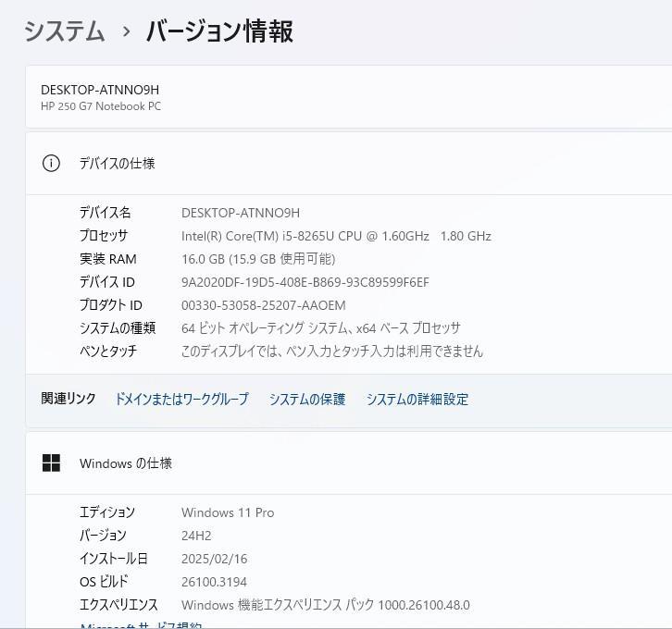Collapse the Windows の仕様 section header
The image size is (672, 629).
349,462
